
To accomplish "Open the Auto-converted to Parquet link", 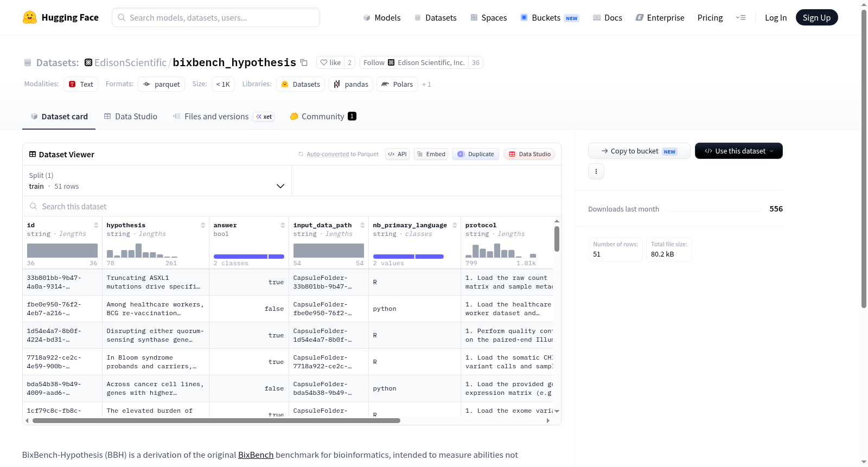I will pos(342,154).
